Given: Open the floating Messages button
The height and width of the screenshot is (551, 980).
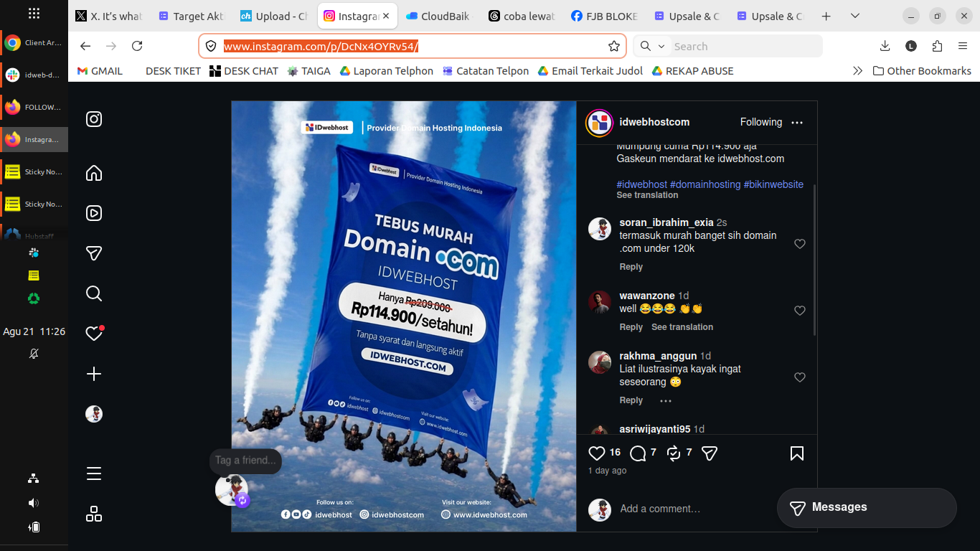Looking at the screenshot, I should [867, 507].
